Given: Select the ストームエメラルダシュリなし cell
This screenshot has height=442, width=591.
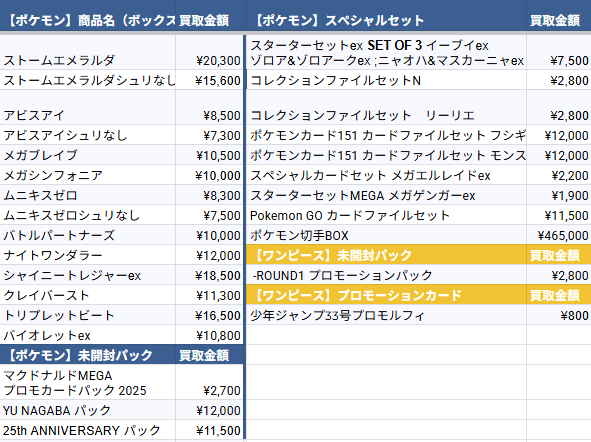Looking at the screenshot, I should 87,80.
